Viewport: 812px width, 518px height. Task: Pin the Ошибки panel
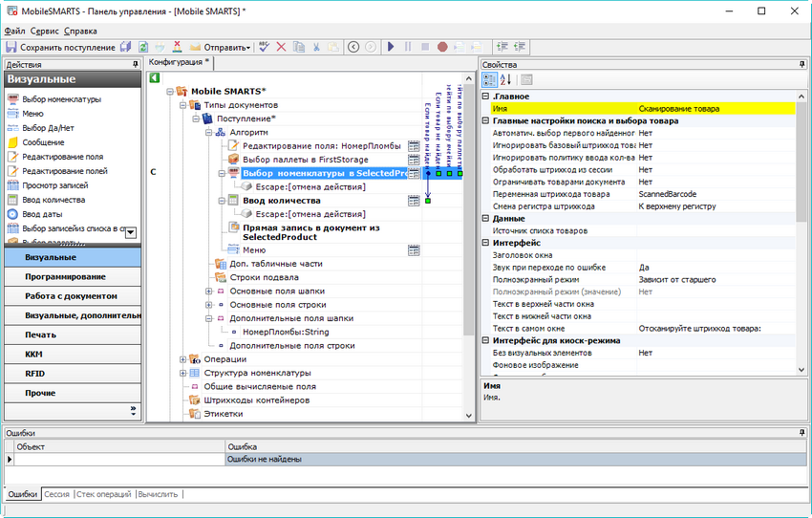pos(801,433)
